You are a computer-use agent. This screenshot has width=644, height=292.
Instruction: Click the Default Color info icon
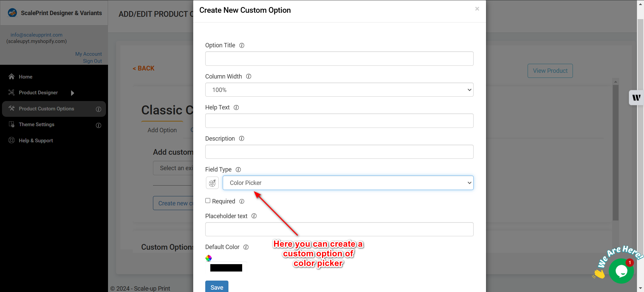246,247
